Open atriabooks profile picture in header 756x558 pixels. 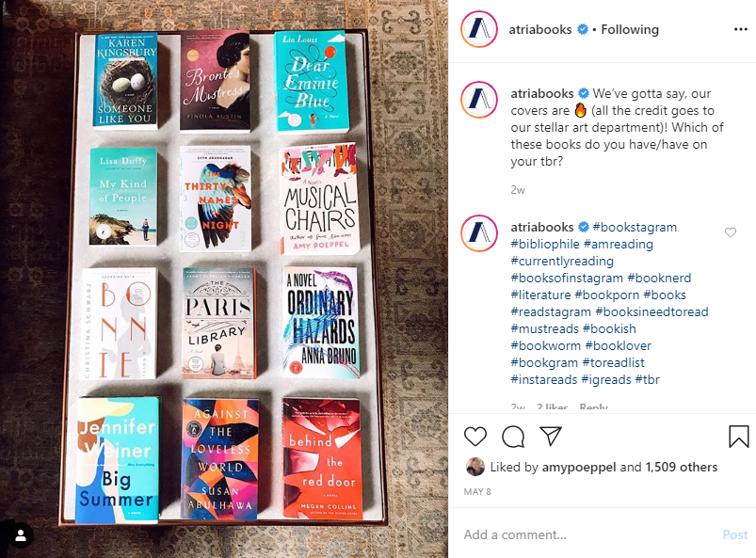(479, 29)
